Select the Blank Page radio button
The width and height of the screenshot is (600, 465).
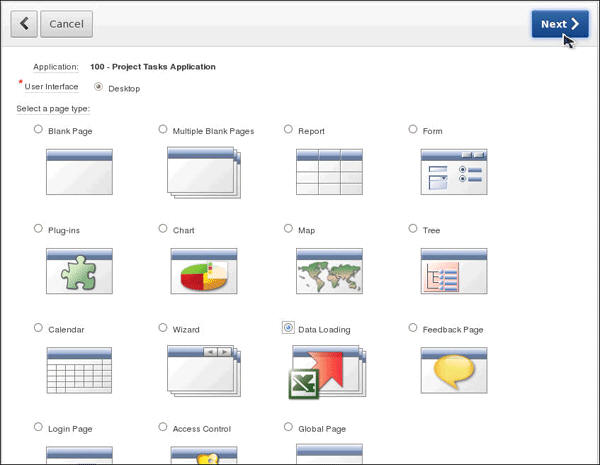click(38, 129)
